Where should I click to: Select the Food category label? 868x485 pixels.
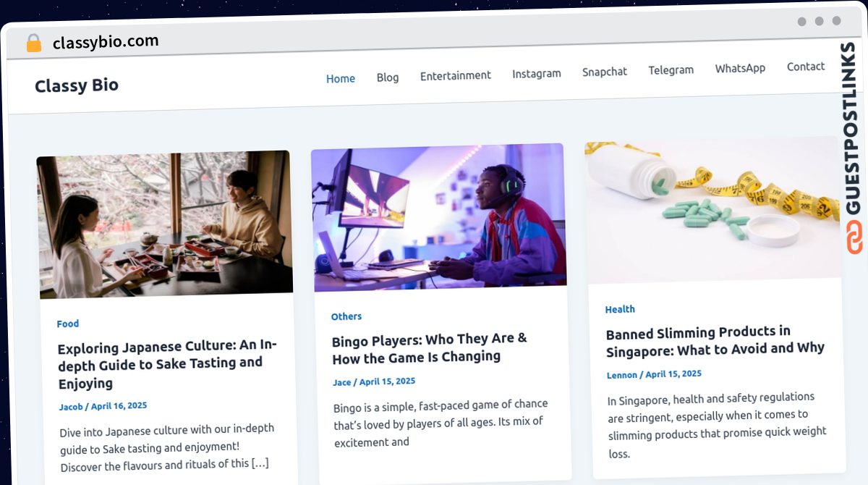coord(68,324)
